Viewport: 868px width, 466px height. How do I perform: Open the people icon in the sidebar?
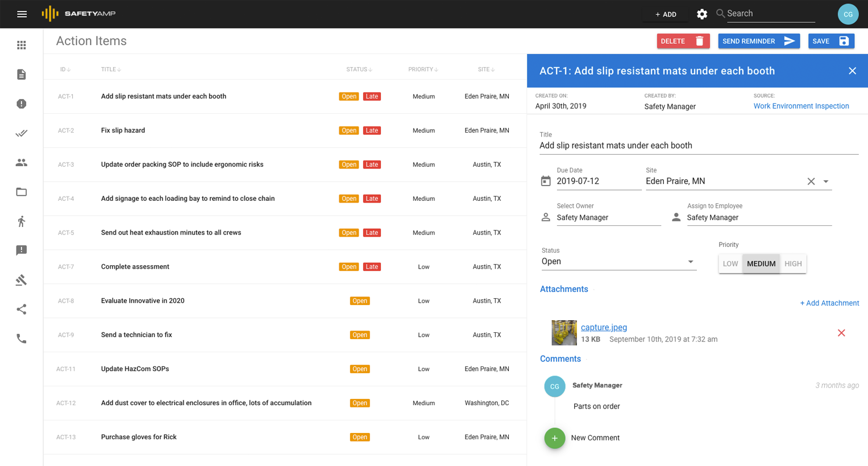coord(22,163)
